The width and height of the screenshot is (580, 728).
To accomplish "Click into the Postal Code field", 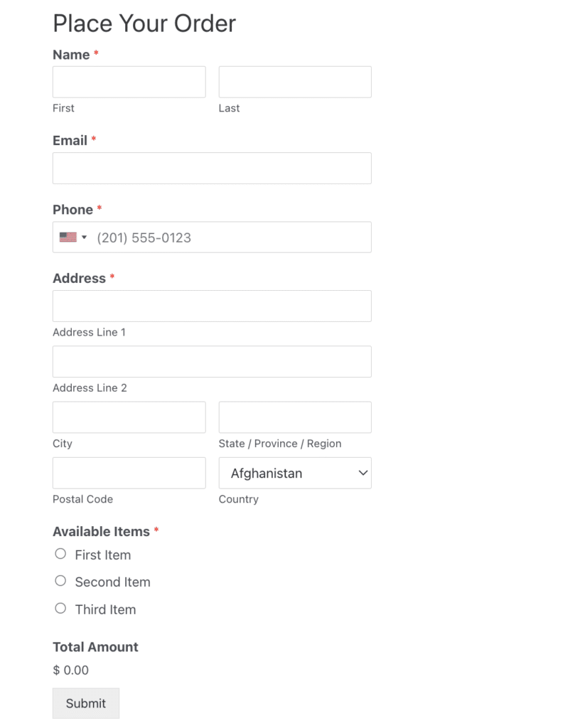I will [129, 472].
